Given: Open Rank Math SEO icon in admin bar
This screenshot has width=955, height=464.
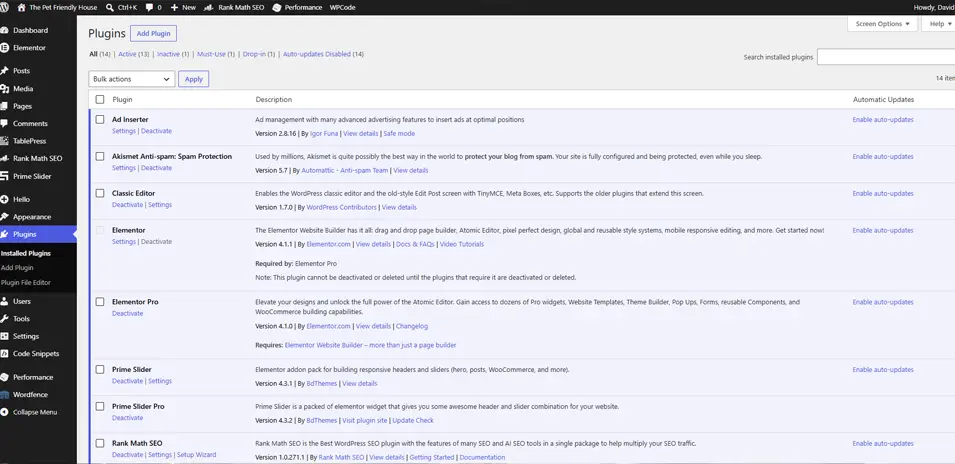Looking at the screenshot, I should [x=208, y=7].
